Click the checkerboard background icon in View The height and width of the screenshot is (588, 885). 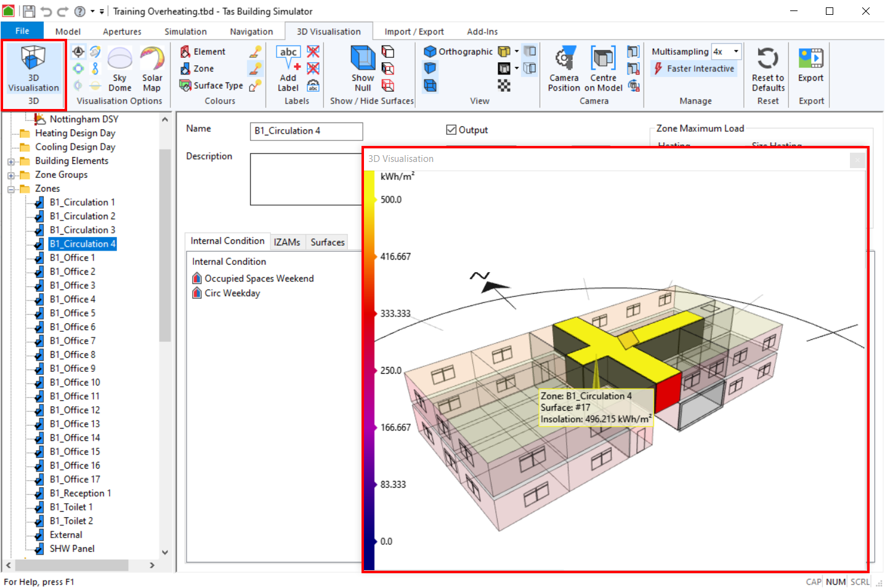click(504, 86)
